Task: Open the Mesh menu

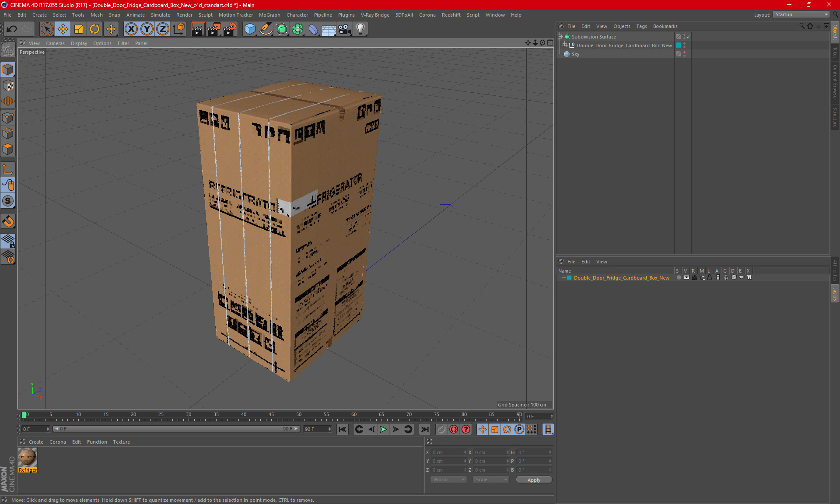Action: click(x=96, y=15)
